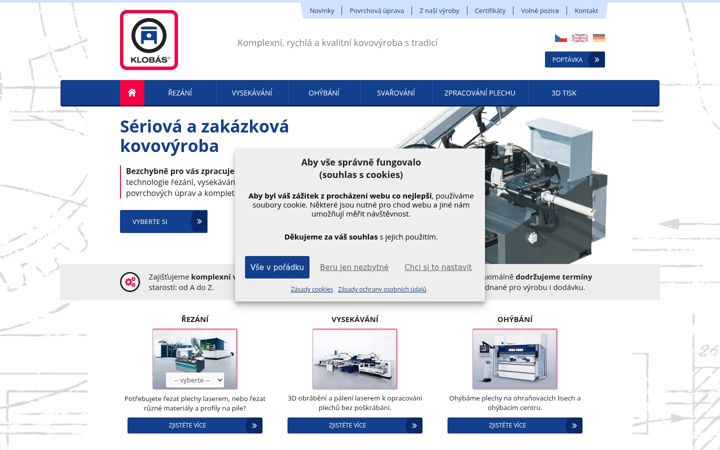Viewport: 720px width, 450px height.
Task: Click ZJISTĚTE VÍCE under Řezání
Action: point(195,426)
